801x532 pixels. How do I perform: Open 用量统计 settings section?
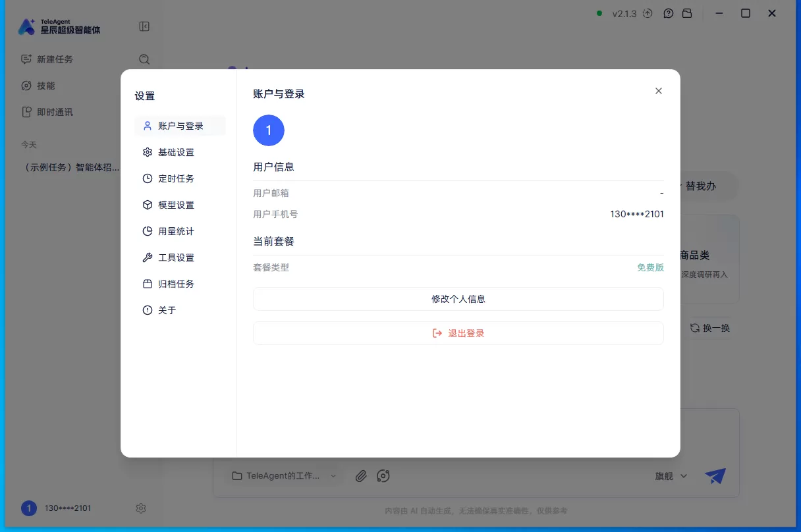[180, 231]
